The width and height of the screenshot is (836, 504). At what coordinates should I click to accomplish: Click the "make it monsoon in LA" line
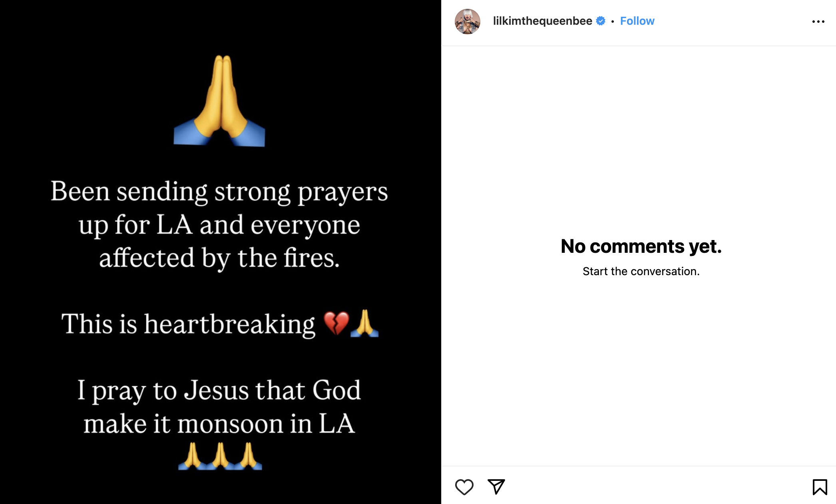(x=219, y=424)
